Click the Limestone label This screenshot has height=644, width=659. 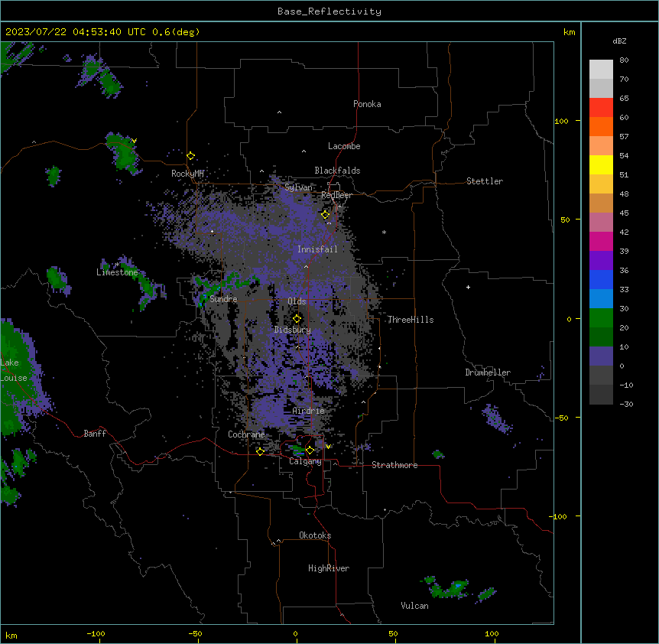pos(117,272)
